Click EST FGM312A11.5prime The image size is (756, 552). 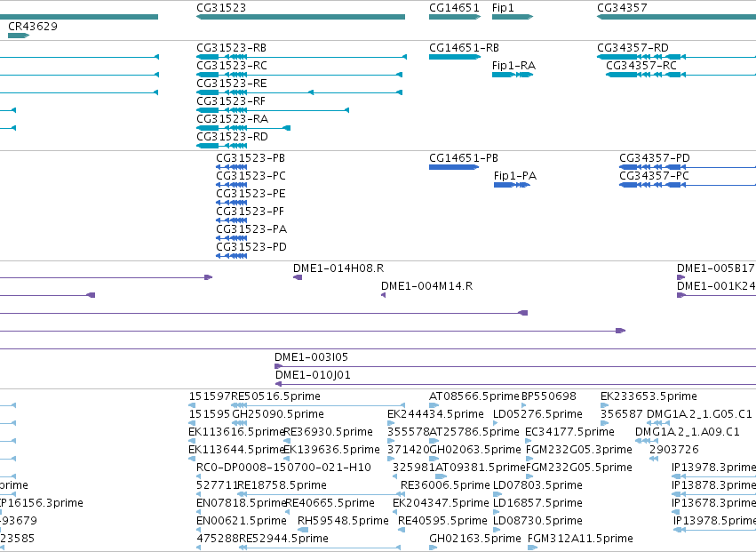click(x=580, y=539)
